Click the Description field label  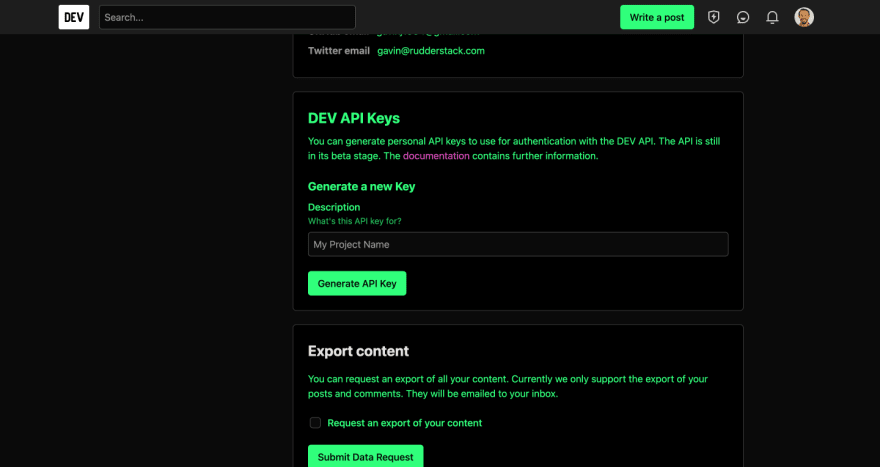334,207
